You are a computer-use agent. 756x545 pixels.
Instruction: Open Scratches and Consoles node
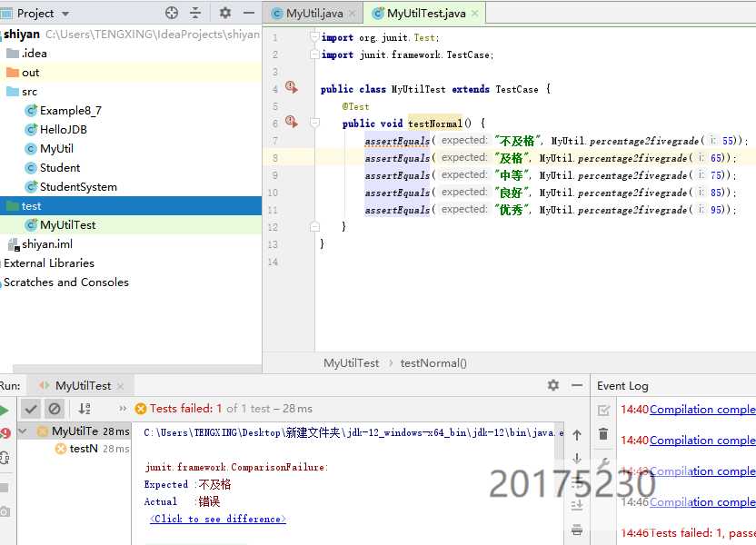coord(66,282)
